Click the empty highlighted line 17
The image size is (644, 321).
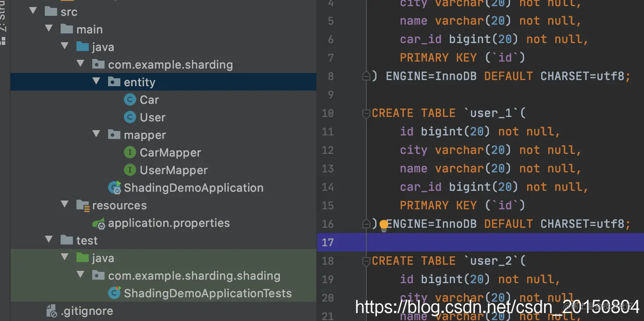pos(481,243)
